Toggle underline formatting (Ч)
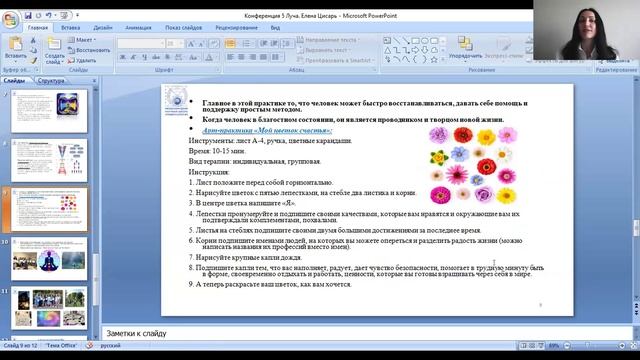 [x=144, y=58]
